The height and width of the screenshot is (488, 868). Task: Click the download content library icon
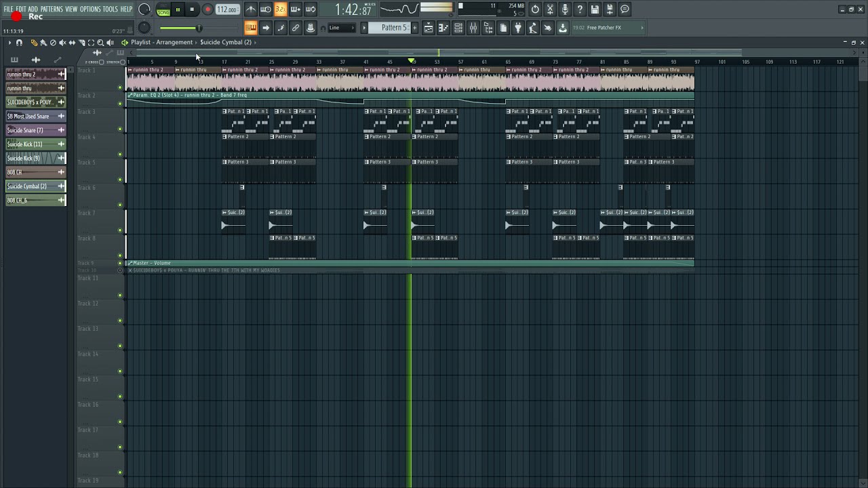pos(563,28)
